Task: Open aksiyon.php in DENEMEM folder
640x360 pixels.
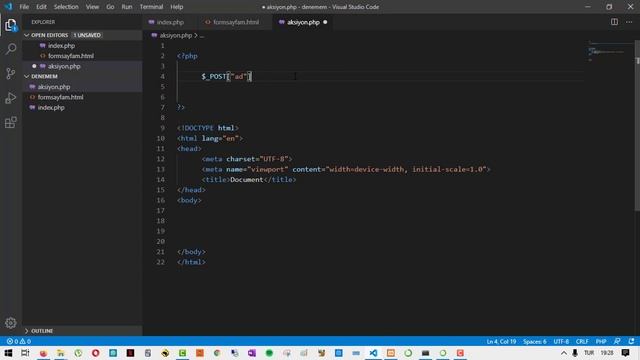Action: (x=54, y=87)
